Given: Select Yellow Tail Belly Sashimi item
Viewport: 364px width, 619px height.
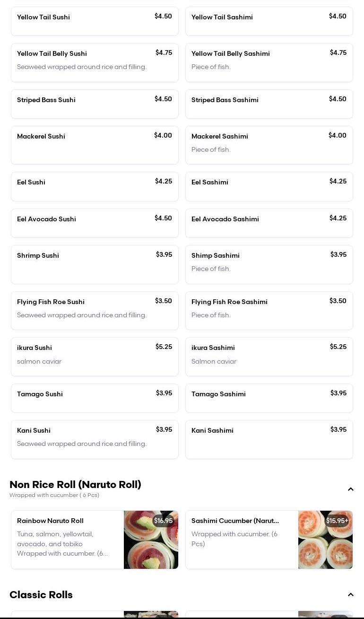Looking at the screenshot, I should 269,62.
